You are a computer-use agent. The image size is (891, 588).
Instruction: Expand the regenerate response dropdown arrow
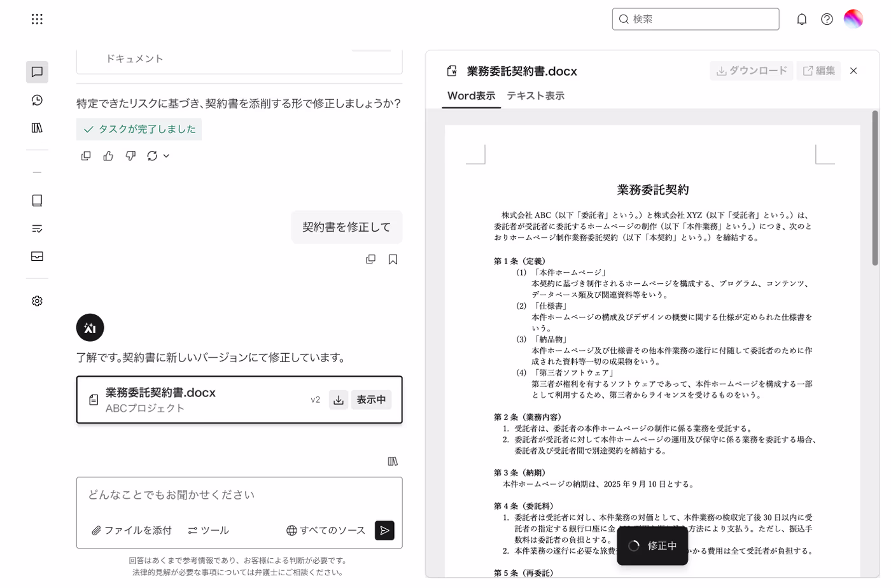(x=166, y=156)
